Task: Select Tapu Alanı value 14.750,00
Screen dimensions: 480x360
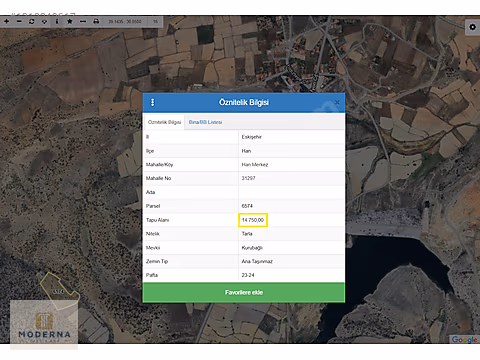Action: click(x=253, y=220)
